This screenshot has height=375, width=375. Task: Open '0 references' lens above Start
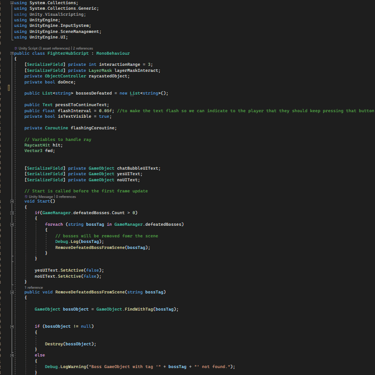[x=66, y=197]
